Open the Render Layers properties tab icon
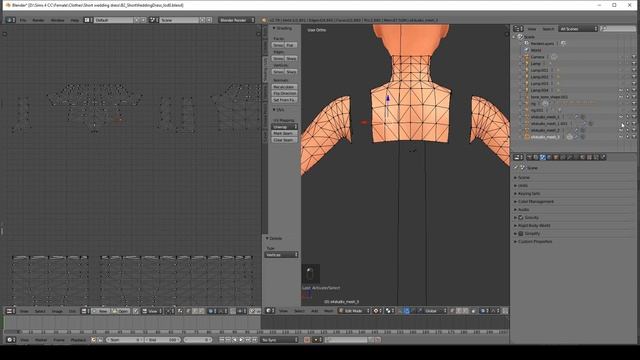 536,157
